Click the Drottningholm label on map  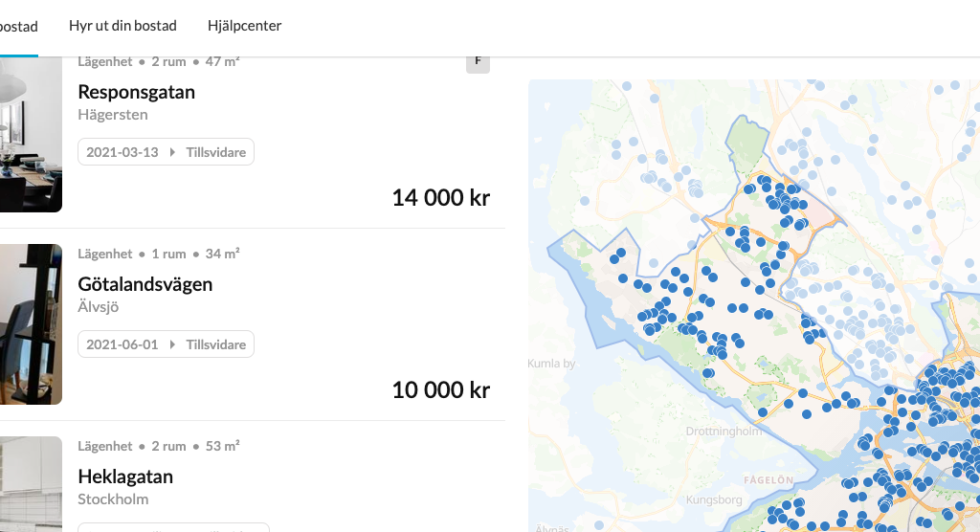[724, 432]
